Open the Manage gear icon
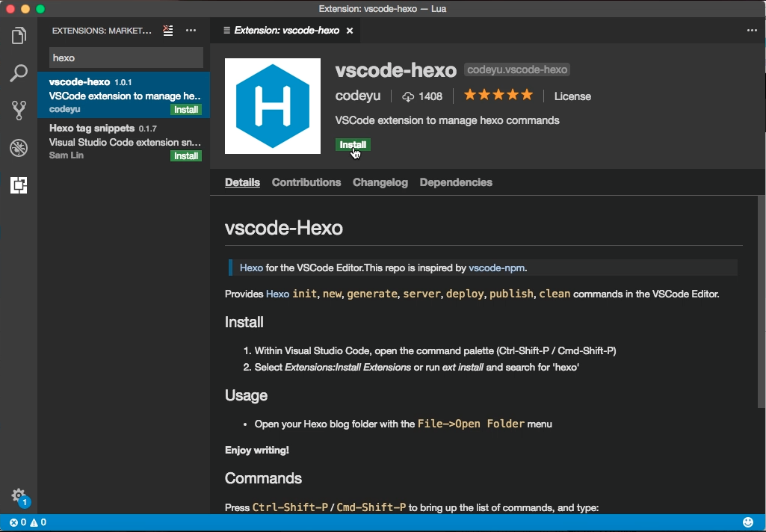Image resolution: width=766 pixels, height=532 pixels. coord(19,495)
